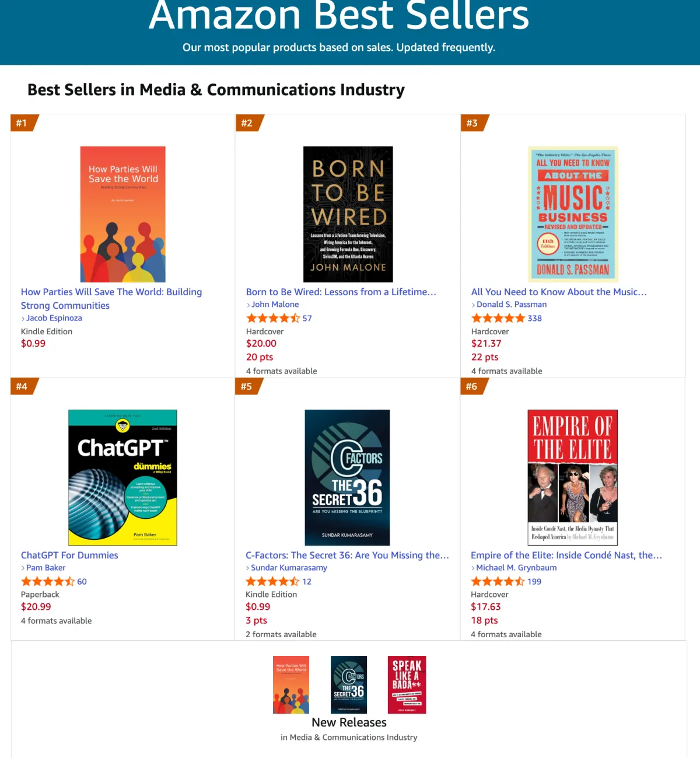Screen dimensions: 700x758
Task: Open Empire of the Elite star rating
Action: click(x=498, y=581)
